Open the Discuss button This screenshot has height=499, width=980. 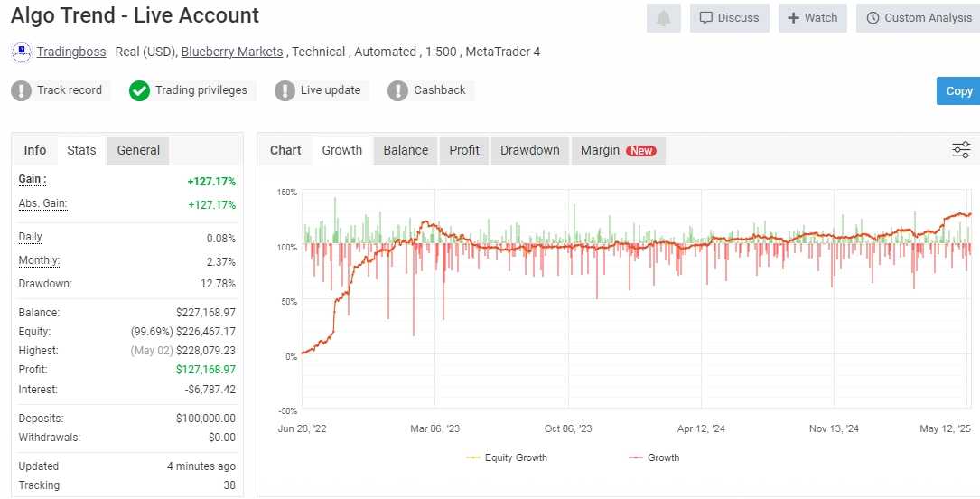[x=730, y=18]
